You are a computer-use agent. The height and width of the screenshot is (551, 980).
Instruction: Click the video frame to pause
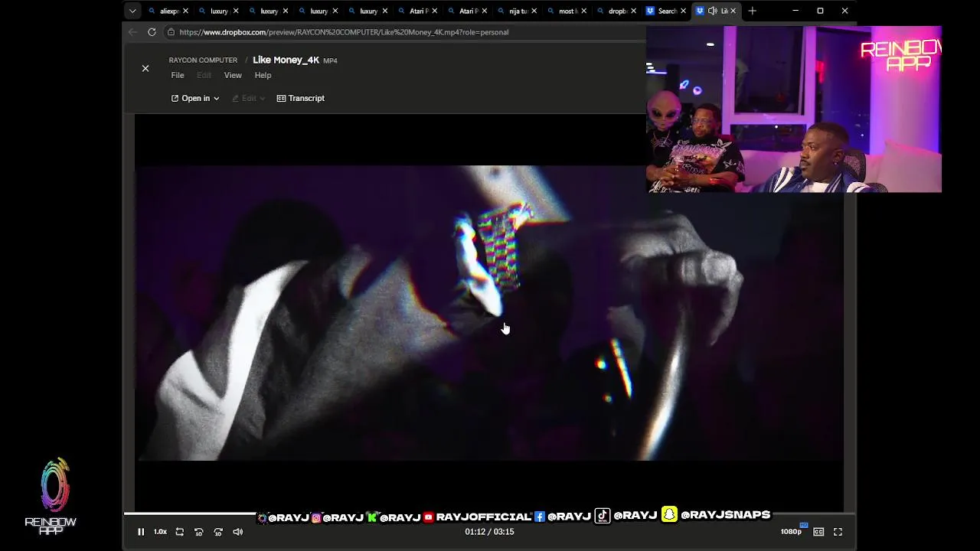[489, 313]
